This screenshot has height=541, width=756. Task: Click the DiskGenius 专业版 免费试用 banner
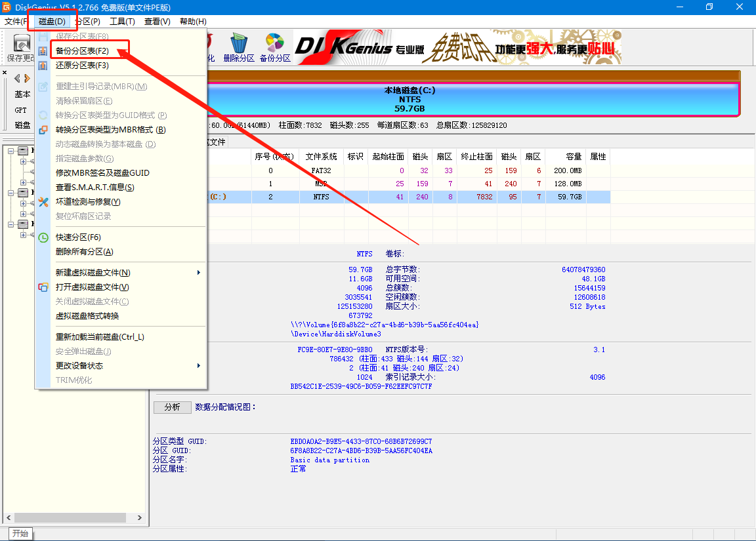458,47
